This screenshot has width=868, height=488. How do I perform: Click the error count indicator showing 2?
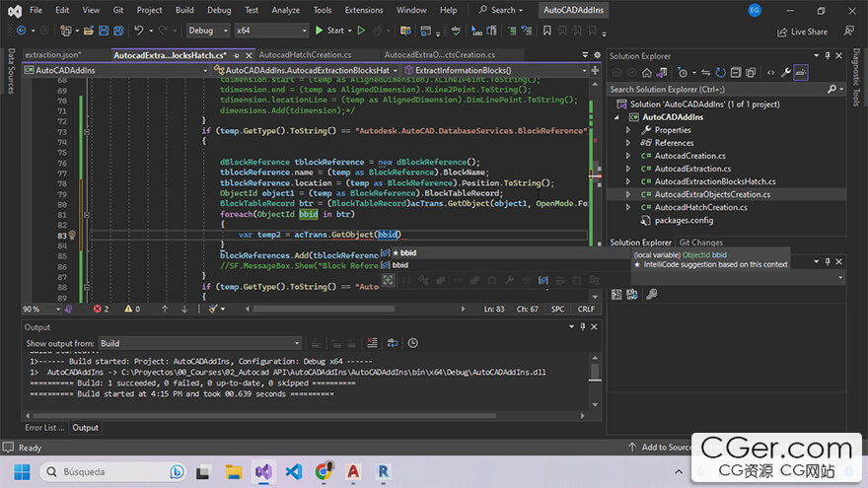coord(101,310)
